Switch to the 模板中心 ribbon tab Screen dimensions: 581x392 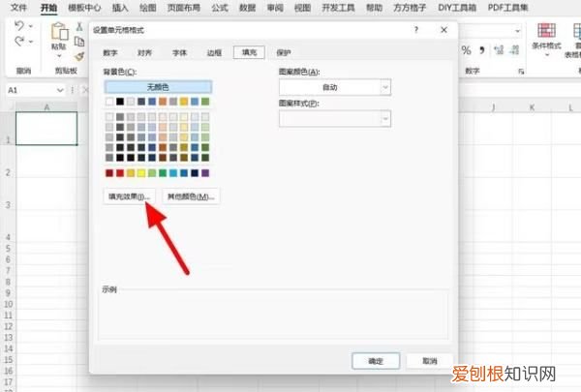click(84, 8)
